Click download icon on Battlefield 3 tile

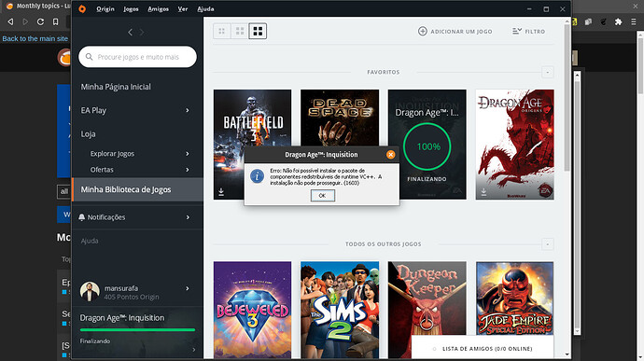(221, 192)
